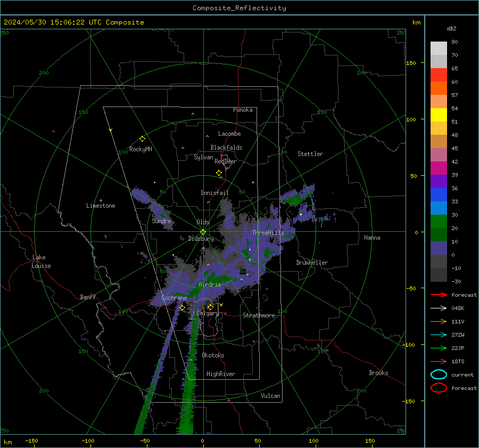
Task: Click the Drumheller label
Action: tap(312, 263)
